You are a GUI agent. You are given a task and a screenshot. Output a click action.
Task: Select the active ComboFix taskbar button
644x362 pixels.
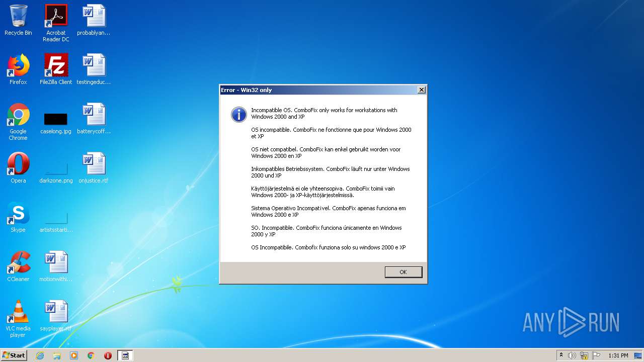[125, 355]
